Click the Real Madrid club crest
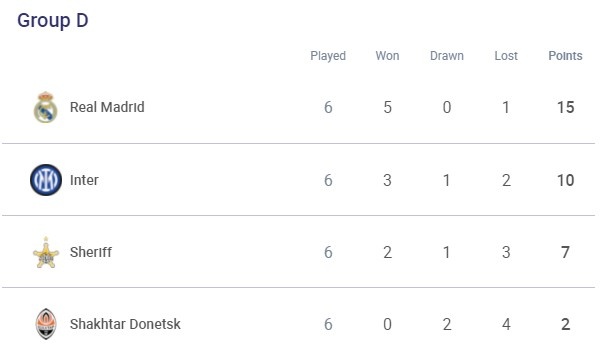Screen dimensions: 602x364 tap(46, 108)
